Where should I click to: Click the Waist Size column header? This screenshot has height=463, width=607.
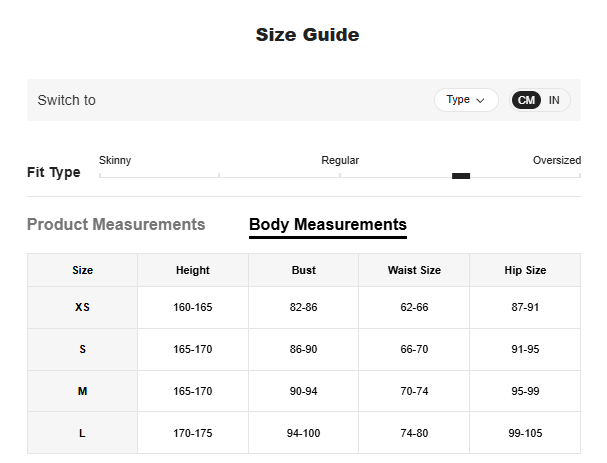coord(414,270)
